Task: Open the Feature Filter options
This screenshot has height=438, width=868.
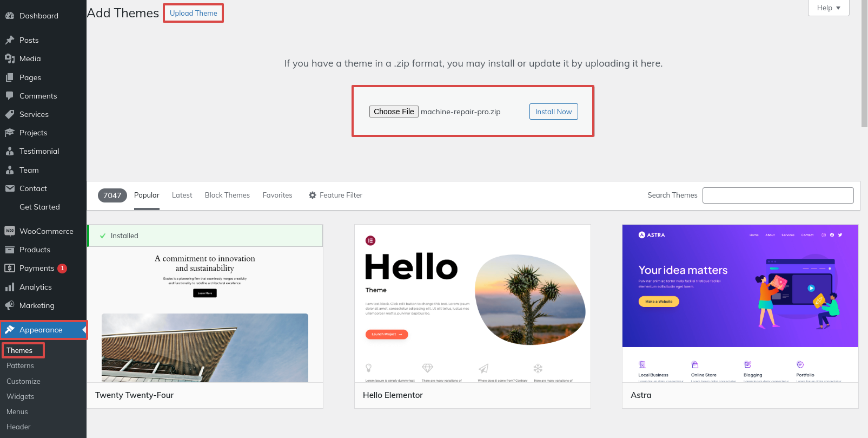Action: point(335,195)
